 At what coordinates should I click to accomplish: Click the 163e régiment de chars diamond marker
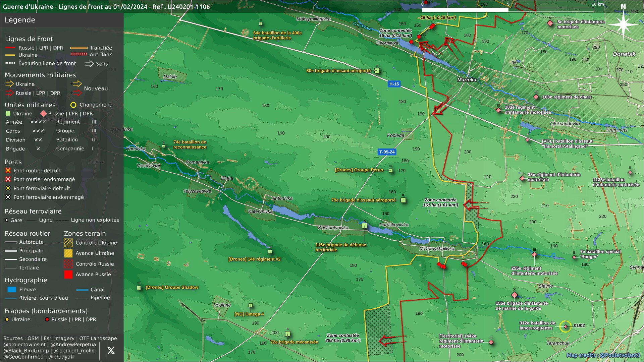[x=536, y=97]
